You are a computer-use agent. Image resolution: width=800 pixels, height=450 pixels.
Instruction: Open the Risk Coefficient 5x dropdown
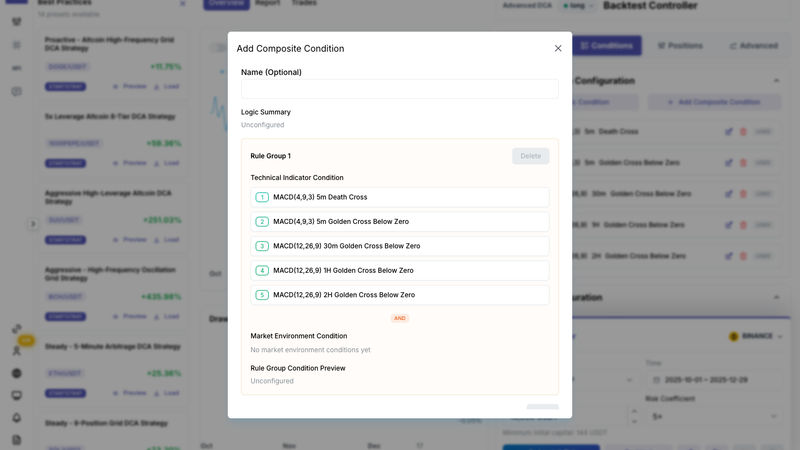[714, 417]
